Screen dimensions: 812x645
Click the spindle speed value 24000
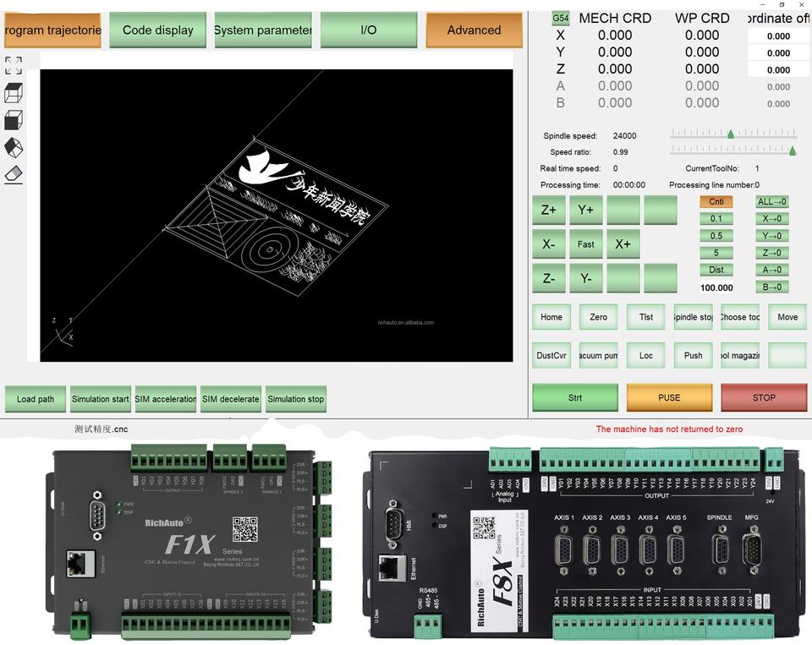(x=624, y=135)
